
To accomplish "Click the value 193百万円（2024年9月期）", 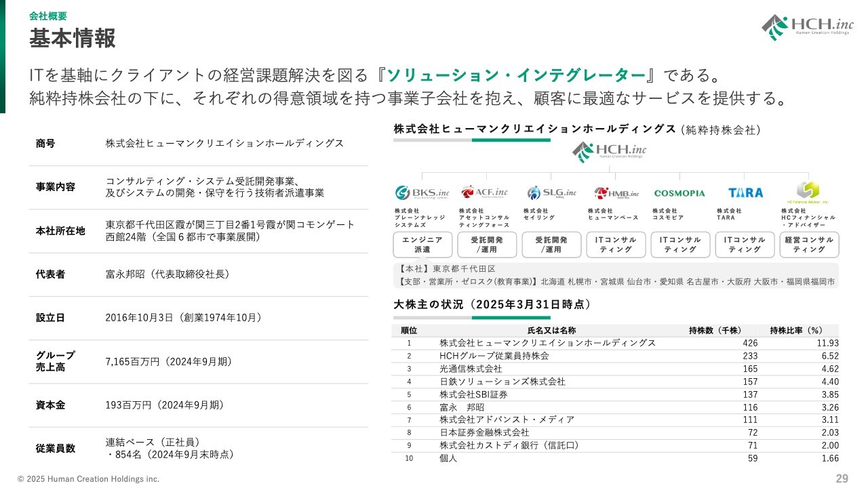I will click(x=165, y=405).
